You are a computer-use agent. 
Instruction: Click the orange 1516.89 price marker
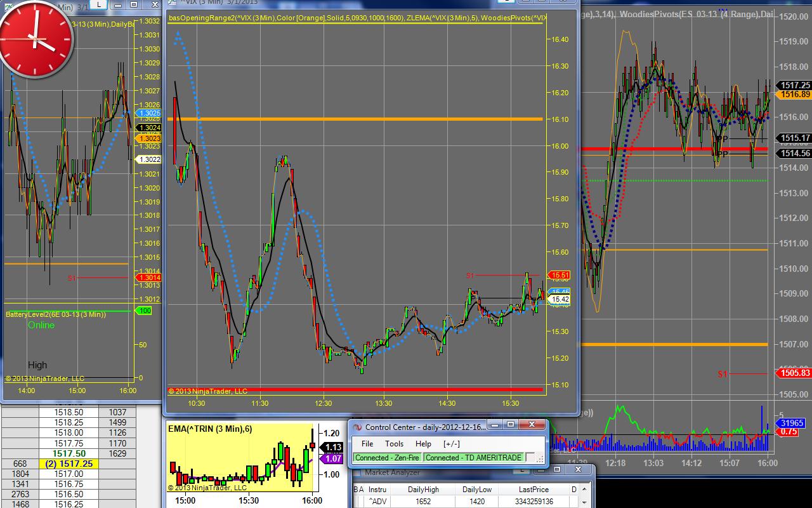795,94
